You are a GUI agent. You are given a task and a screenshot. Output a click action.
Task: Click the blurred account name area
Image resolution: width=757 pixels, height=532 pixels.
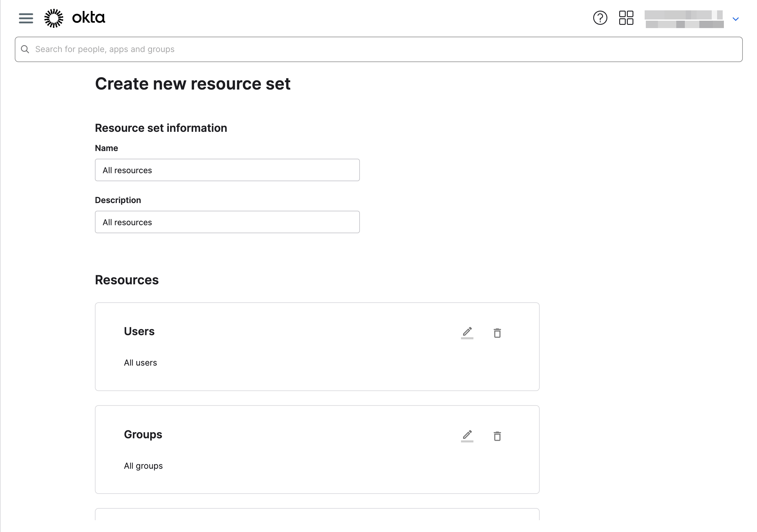684,19
